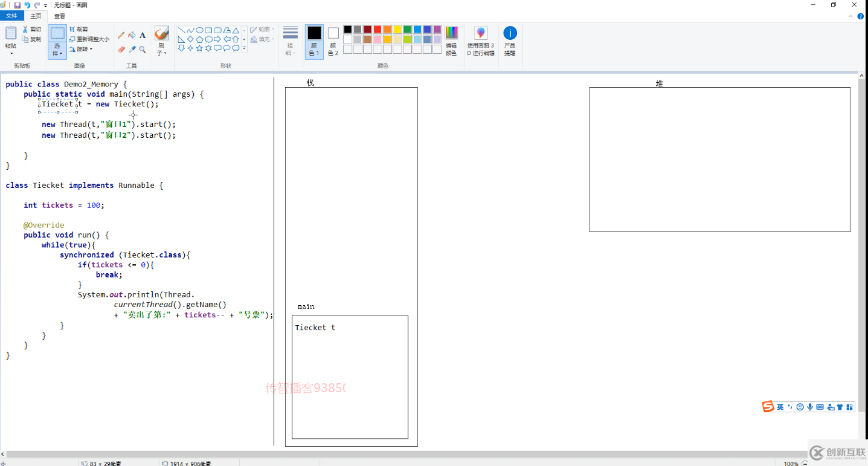Select the Pencil tool

click(x=121, y=35)
